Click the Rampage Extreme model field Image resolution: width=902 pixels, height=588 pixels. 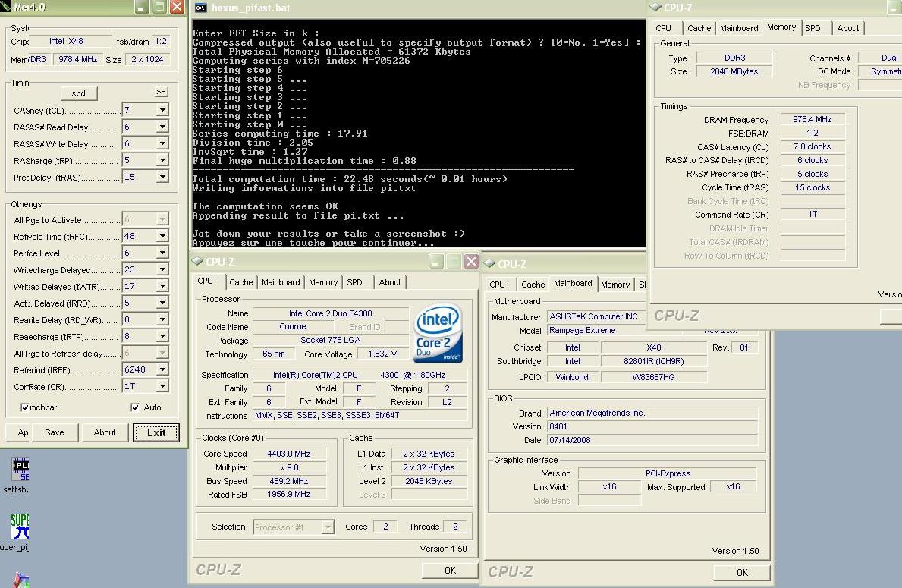click(614, 330)
